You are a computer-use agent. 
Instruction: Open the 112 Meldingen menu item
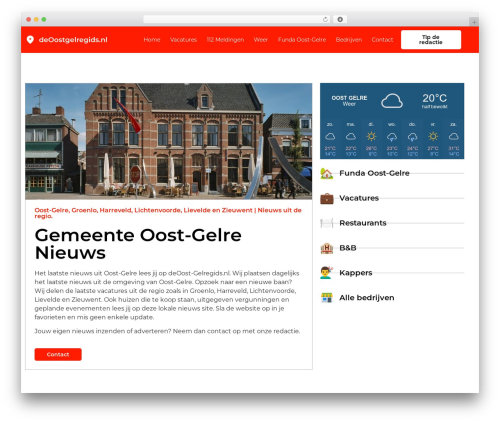click(225, 40)
